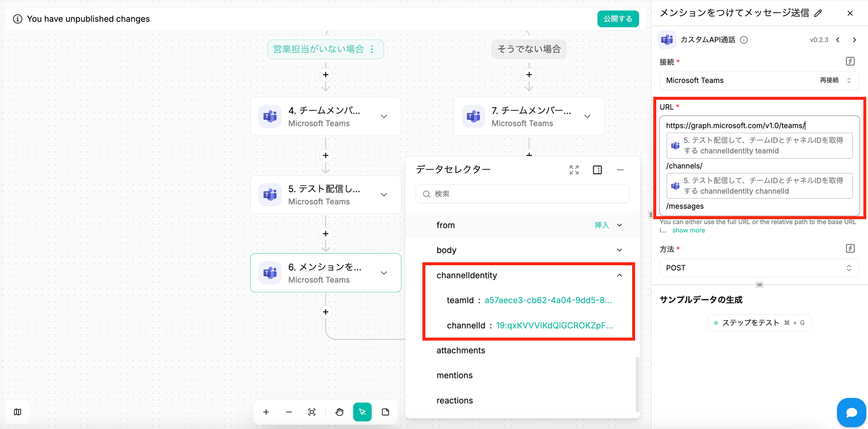868x429 pixels.
Task: Dock the data selector panel
Action: 597,170
